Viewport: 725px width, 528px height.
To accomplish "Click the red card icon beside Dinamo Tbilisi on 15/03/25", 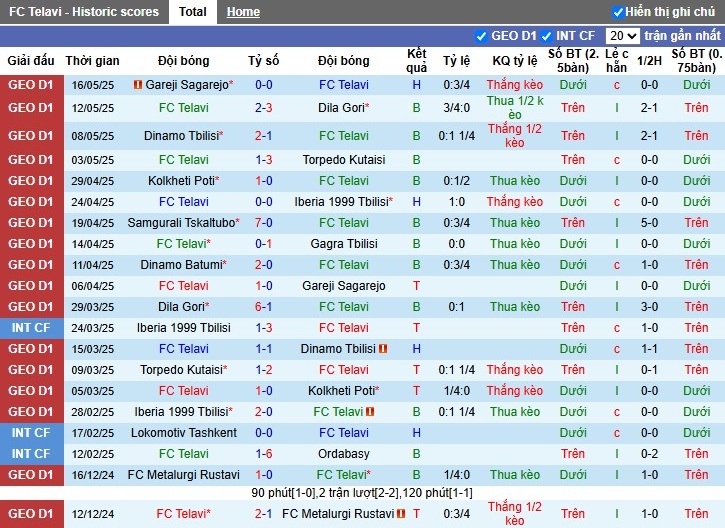I will (x=383, y=349).
